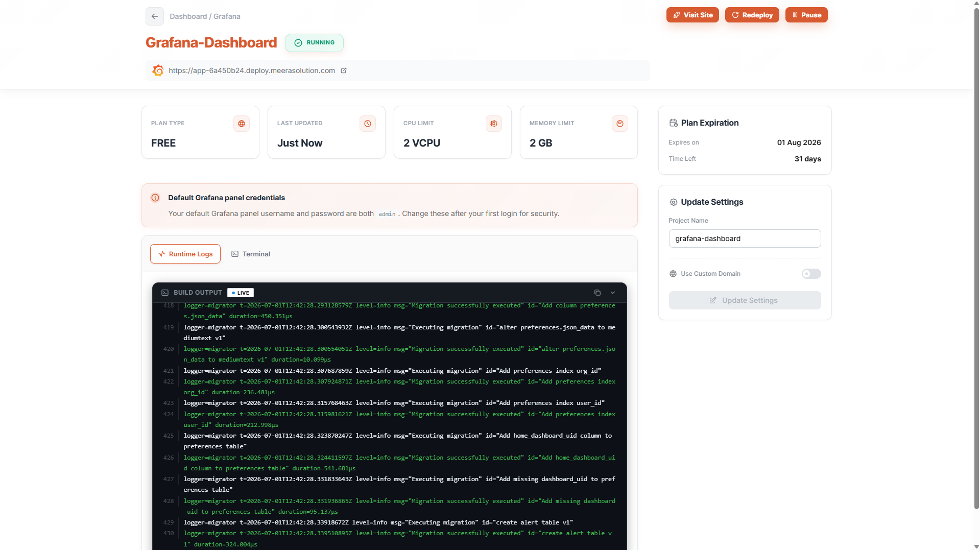
Task: Open the external link icon beside site URL
Action: (344, 70)
